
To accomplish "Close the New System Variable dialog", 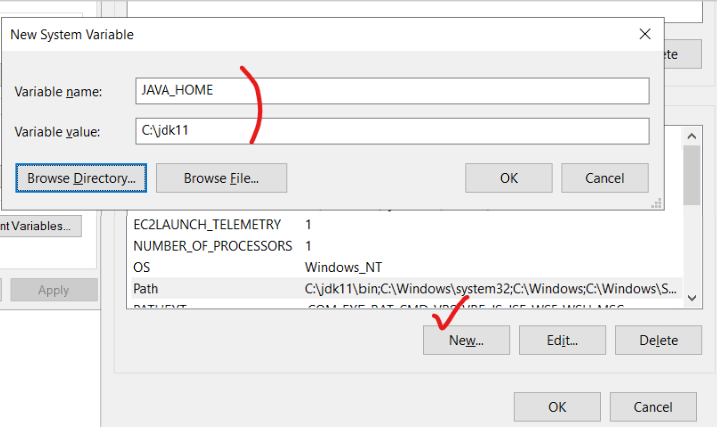I will pyautogui.click(x=645, y=34).
